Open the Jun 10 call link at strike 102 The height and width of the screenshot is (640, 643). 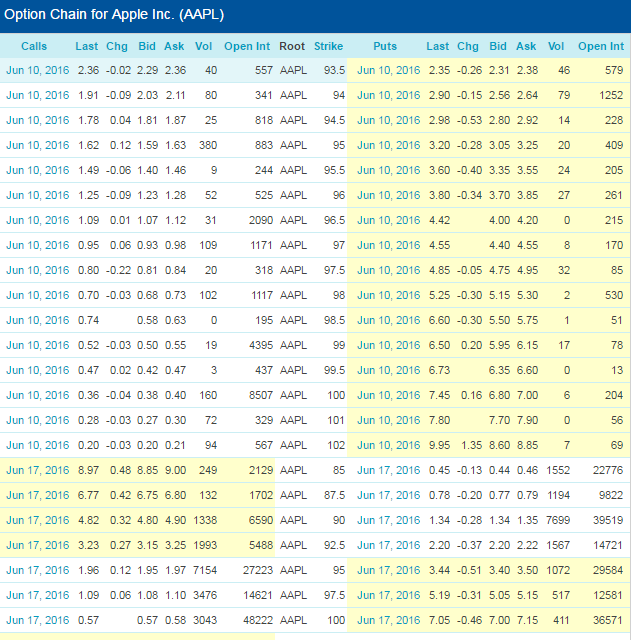[38, 445]
